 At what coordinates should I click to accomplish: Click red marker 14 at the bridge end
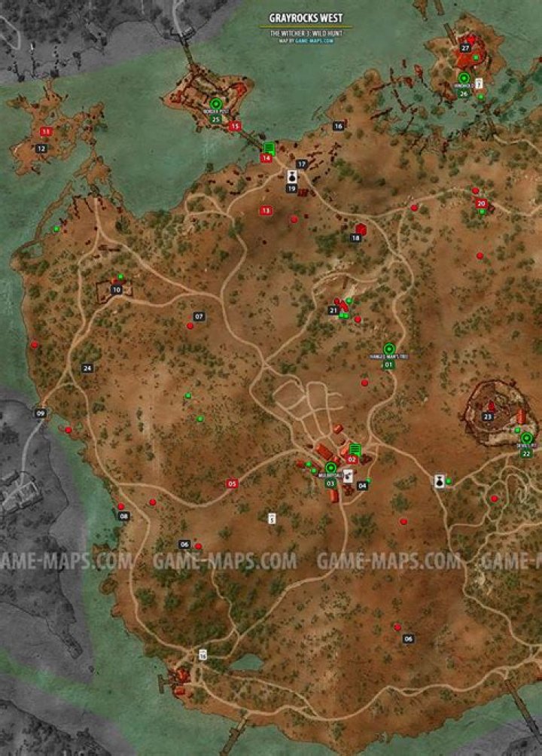click(x=266, y=158)
